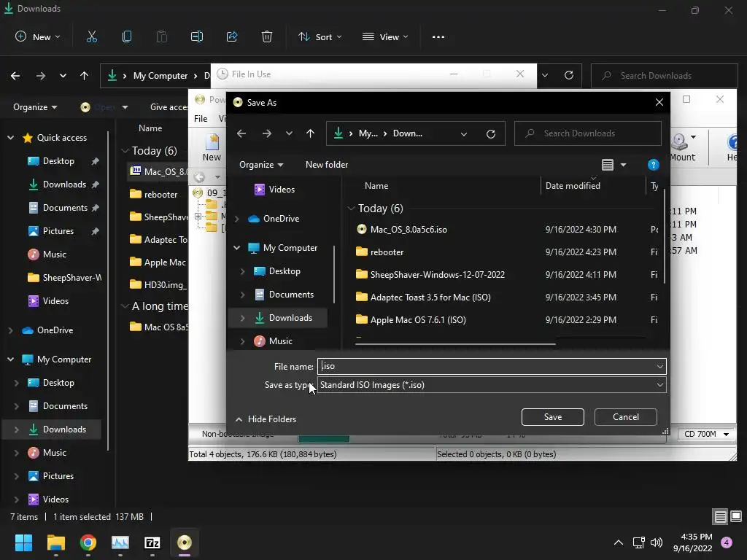This screenshot has width=747, height=560.
Task: Select the rebooter folder in Save As list
Action: [387, 252]
